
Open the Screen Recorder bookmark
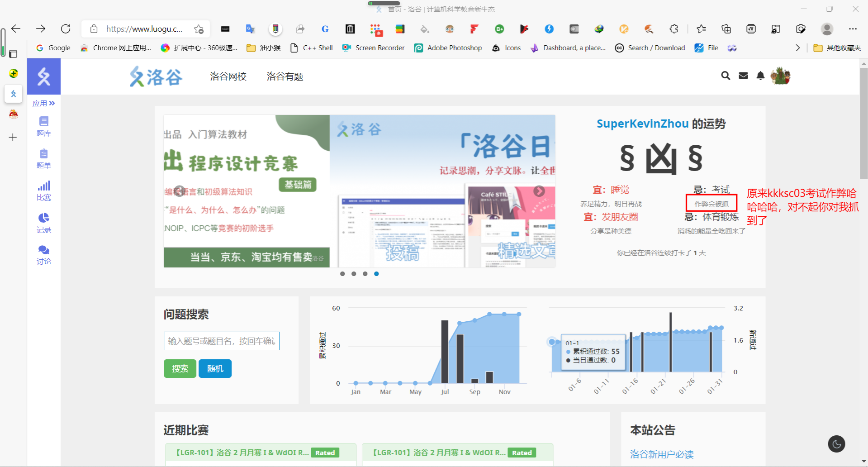[374, 48]
